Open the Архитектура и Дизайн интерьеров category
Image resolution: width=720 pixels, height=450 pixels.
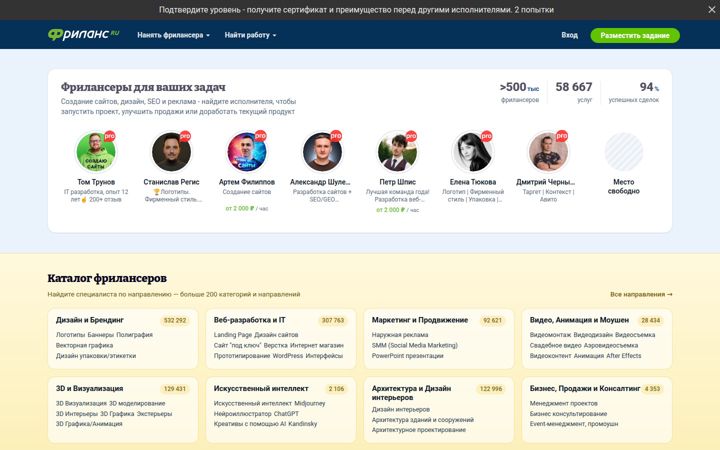[411, 393]
